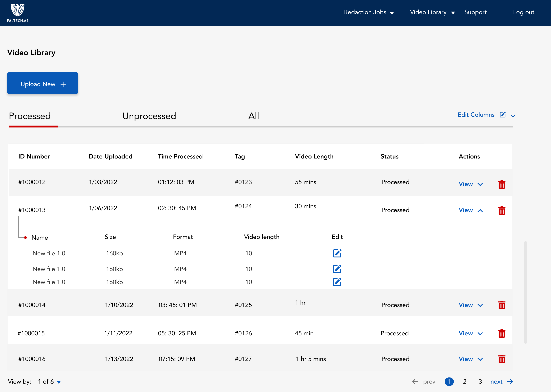Open the Redaction Jobs dropdown menu
551x392 pixels.
coord(369,12)
